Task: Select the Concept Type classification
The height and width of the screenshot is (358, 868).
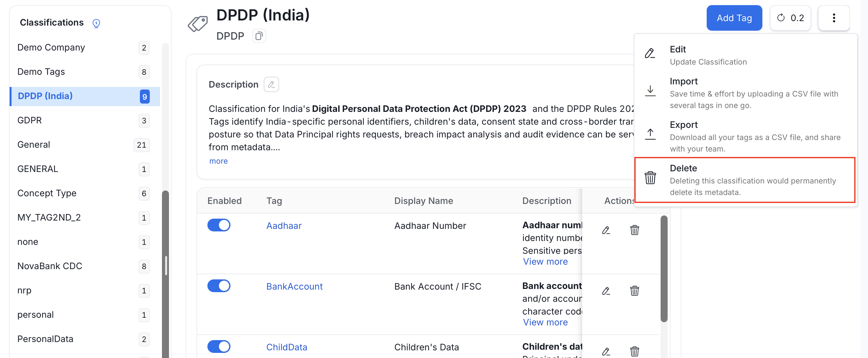Action: [84, 193]
